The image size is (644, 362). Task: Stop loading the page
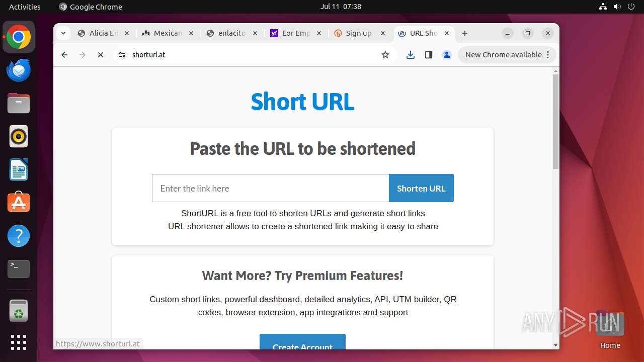pos(101,55)
